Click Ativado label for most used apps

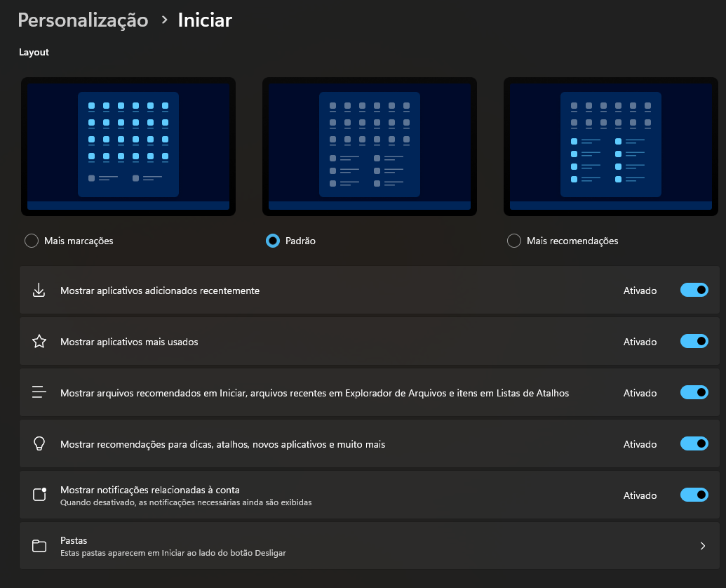click(x=640, y=342)
